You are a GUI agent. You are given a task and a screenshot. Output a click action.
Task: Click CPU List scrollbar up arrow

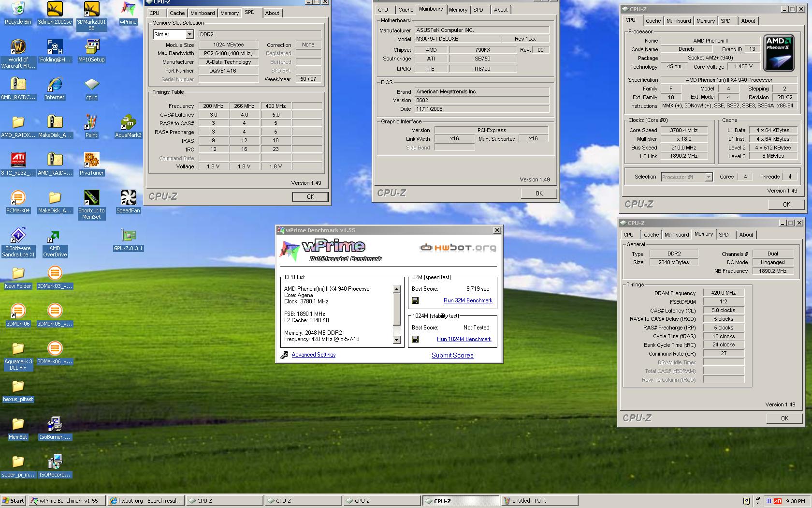[396, 289]
